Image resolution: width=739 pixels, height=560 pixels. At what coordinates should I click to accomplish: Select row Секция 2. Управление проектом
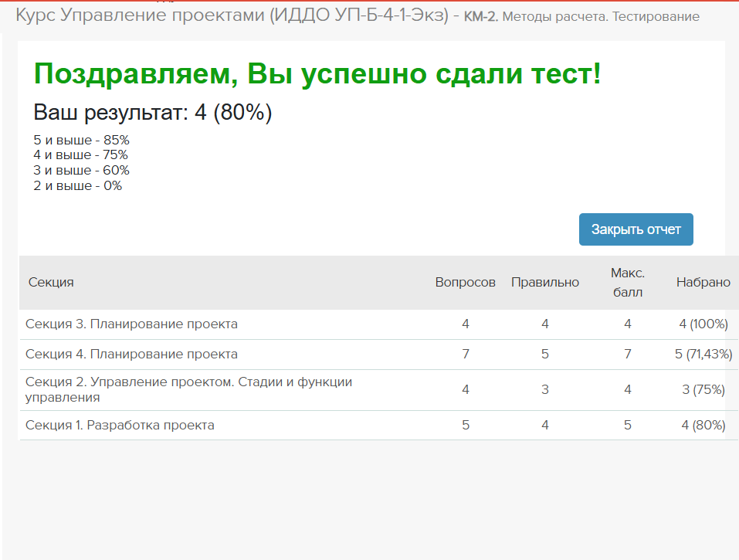coord(378,390)
